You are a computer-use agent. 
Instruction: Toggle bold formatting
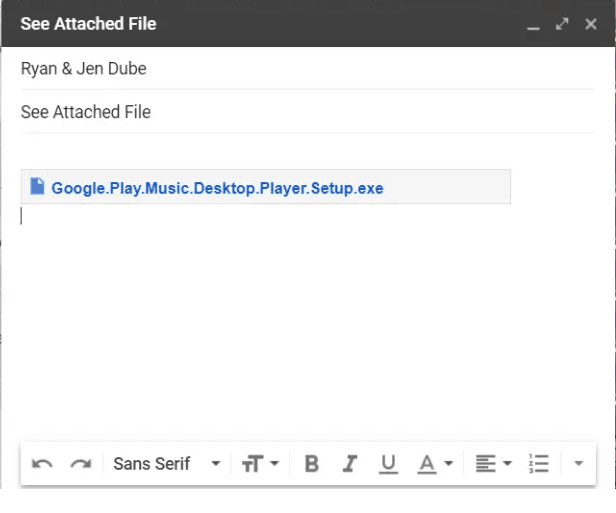312,464
